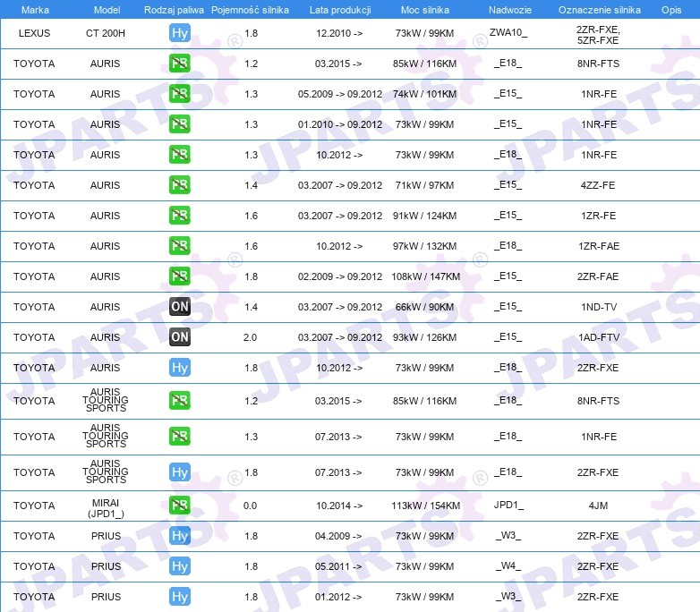Click petrol icon in Auris 1ZR-FAE row
Image resolution: width=700 pixels, height=612 pixels.
tap(180, 245)
